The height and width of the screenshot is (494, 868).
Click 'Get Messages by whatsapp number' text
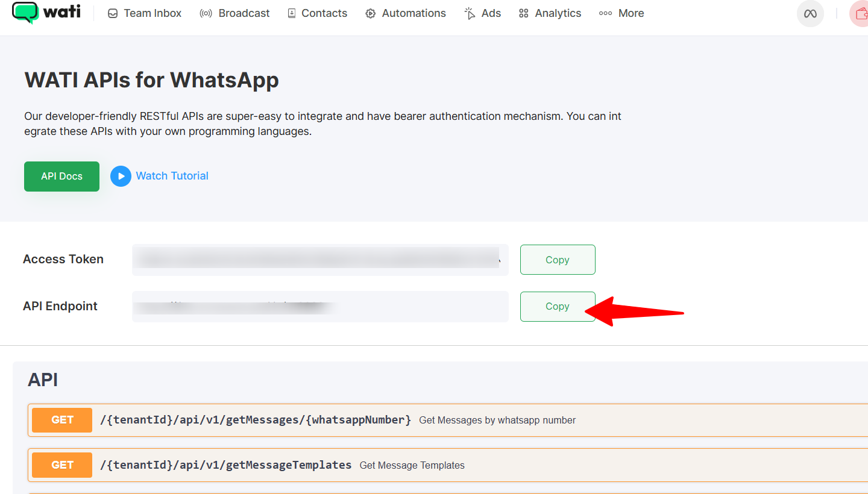[497, 420]
